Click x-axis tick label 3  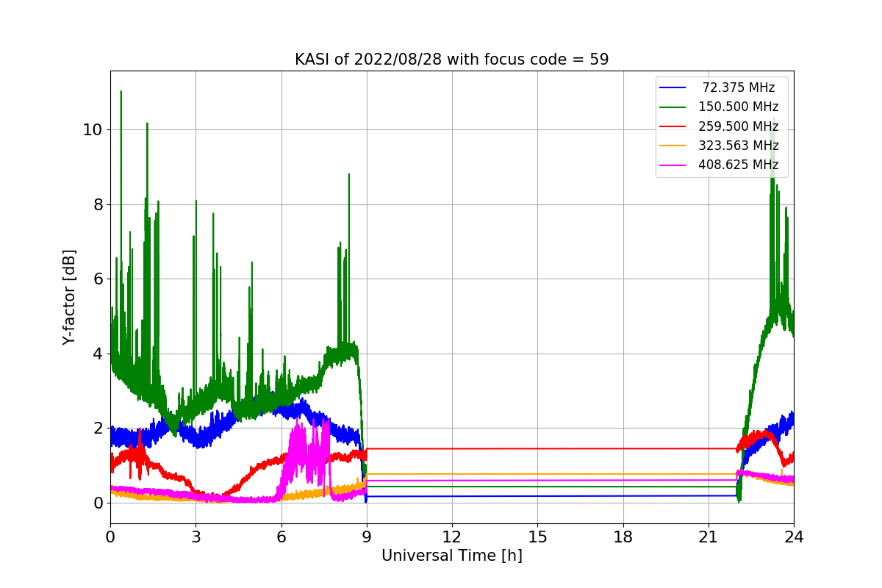[x=196, y=537]
